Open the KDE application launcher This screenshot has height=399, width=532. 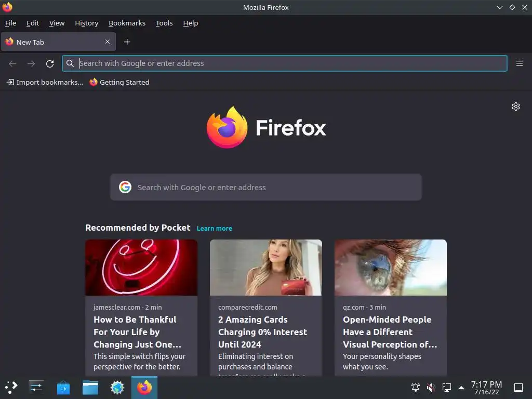point(11,388)
